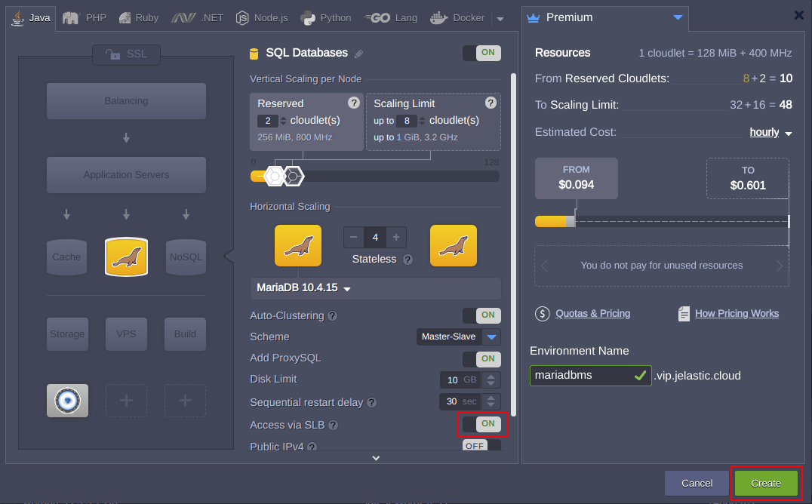Image resolution: width=812 pixels, height=504 pixels.
Task: Click the pencil icon beside SQL Databases
Action: (359, 54)
